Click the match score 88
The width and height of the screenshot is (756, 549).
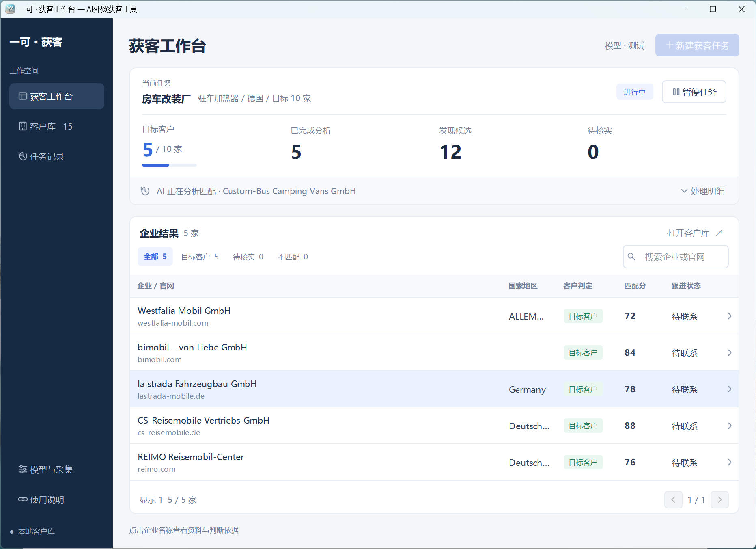point(630,426)
